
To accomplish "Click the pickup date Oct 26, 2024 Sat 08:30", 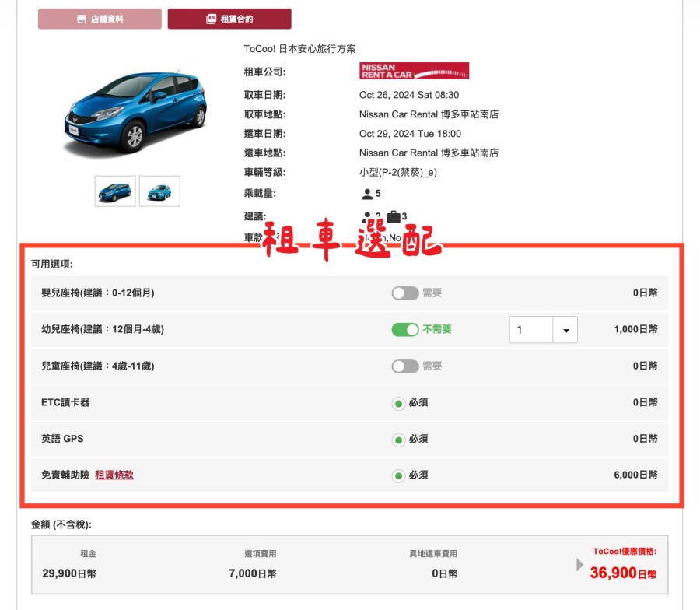I will pyautogui.click(x=409, y=95).
